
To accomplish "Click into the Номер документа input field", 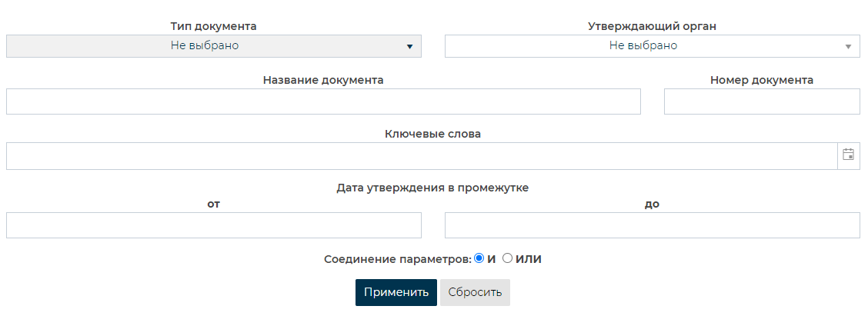I will coord(761,101).
